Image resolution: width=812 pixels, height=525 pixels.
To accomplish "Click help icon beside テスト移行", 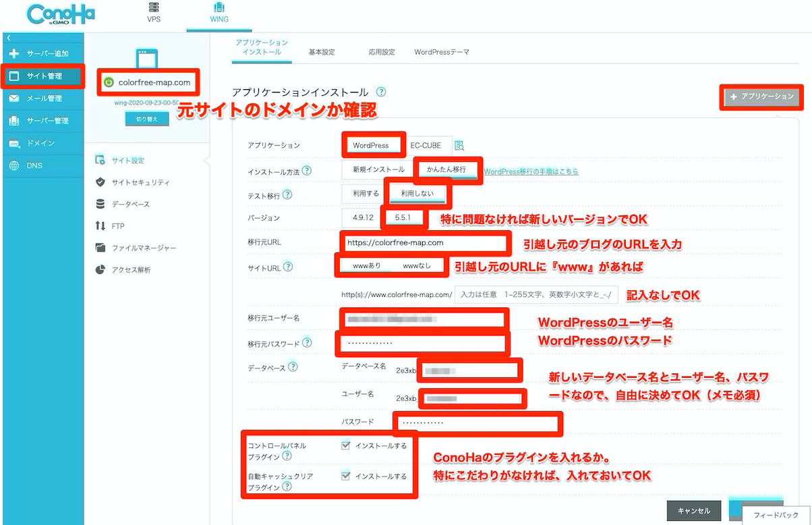I will tap(287, 194).
